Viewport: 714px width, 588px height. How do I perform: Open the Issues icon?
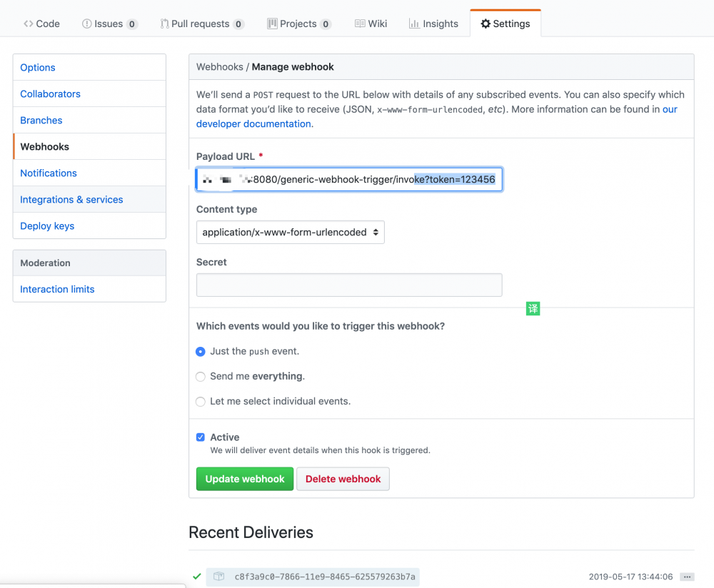(86, 24)
